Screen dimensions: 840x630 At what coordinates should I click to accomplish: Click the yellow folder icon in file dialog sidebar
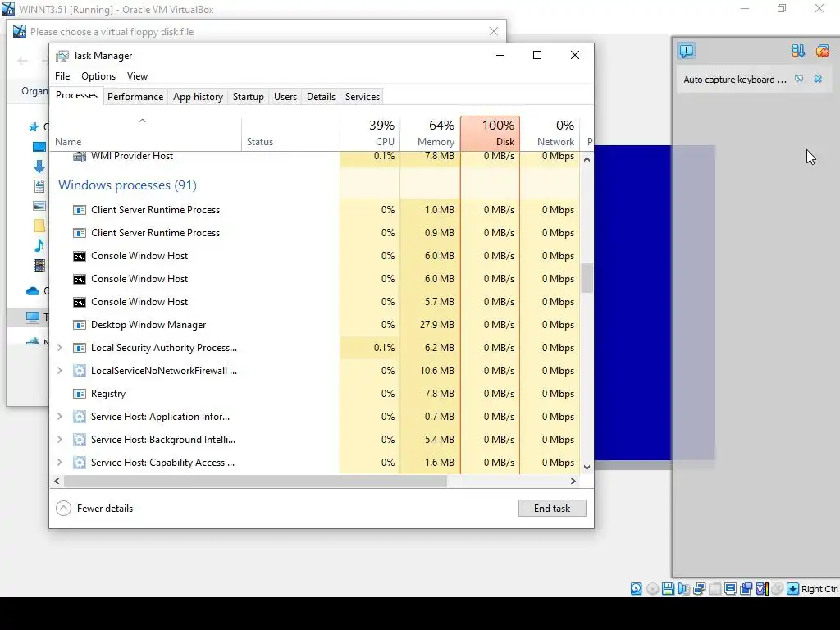point(39,226)
